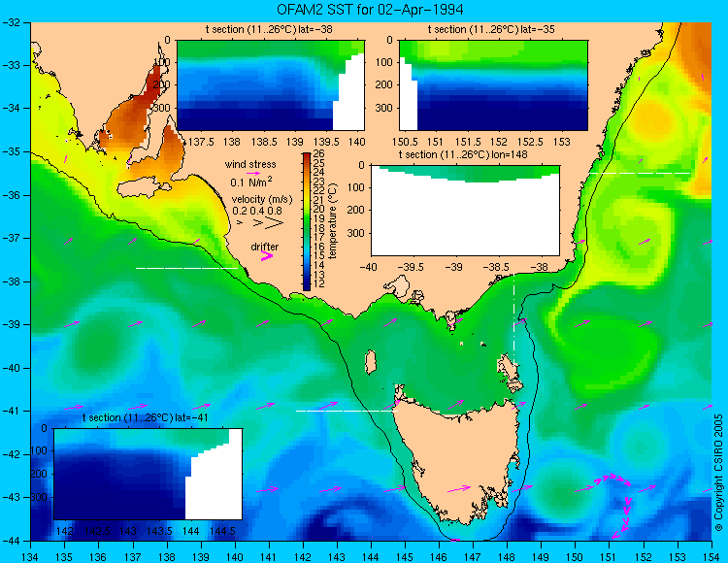728x563 pixels.
Task: Click the '0.2 0.4 0.8' velocity scale values
Action: (257, 211)
